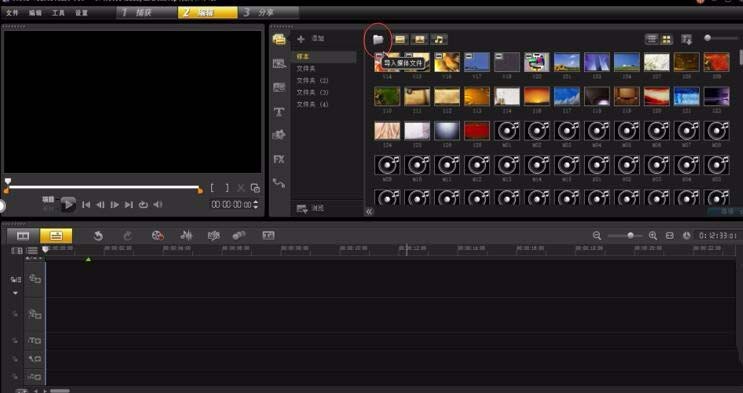
Task: Open the 文件 menu
Action: pos(12,13)
